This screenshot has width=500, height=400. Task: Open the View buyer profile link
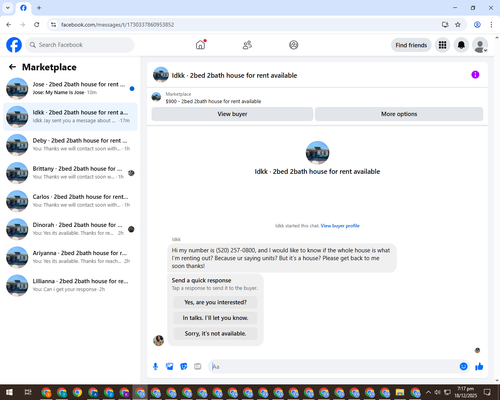(340, 226)
